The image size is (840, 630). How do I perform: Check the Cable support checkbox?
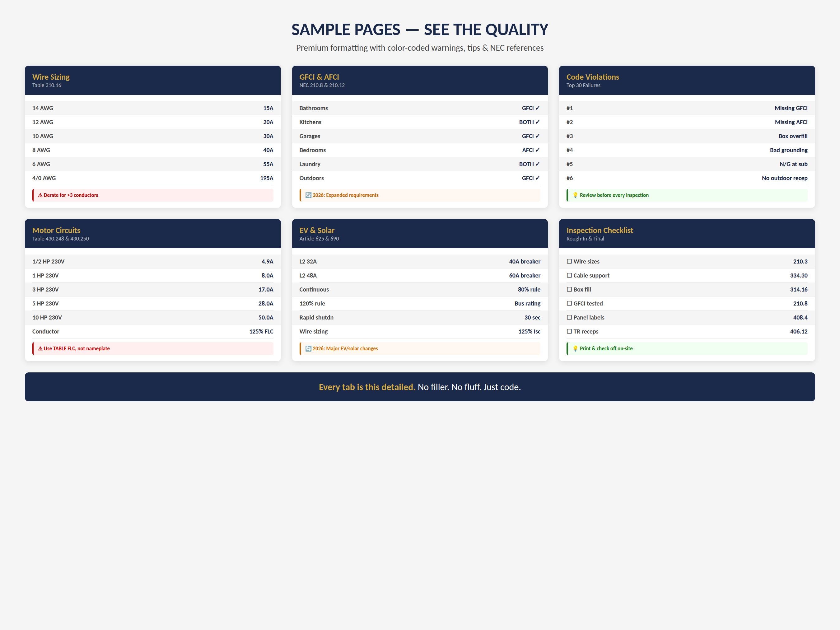[x=569, y=275]
